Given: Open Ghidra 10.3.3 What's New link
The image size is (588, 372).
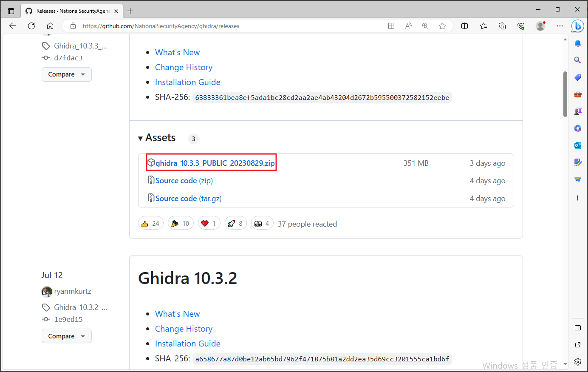Looking at the screenshot, I should [177, 52].
